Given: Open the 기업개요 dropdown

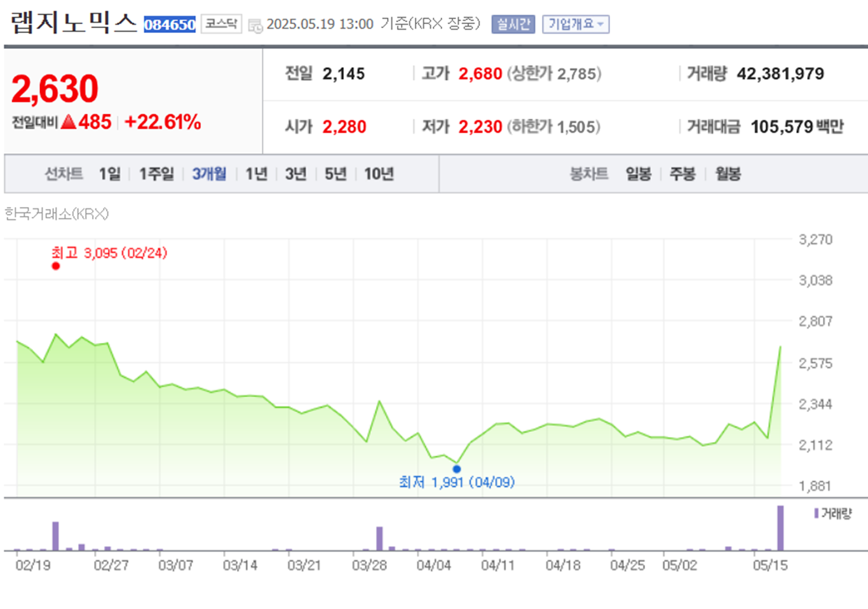Looking at the screenshot, I should [x=576, y=24].
